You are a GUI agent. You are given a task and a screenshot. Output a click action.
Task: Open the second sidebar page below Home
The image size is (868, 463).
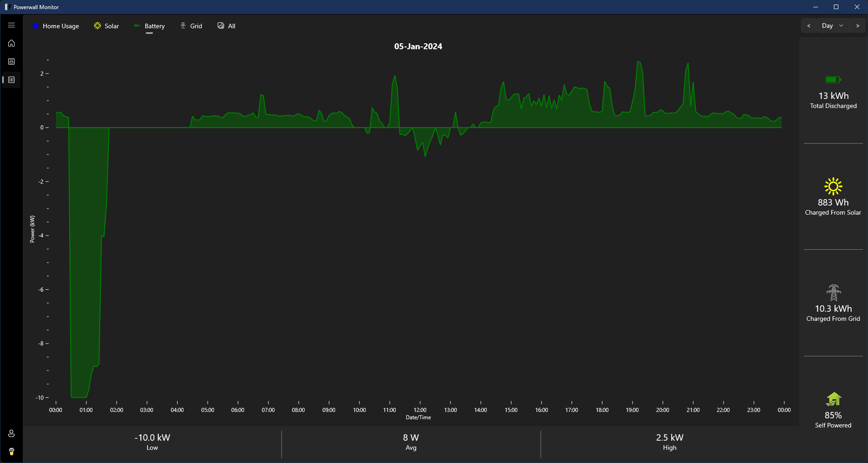pyautogui.click(x=11, y=62)
